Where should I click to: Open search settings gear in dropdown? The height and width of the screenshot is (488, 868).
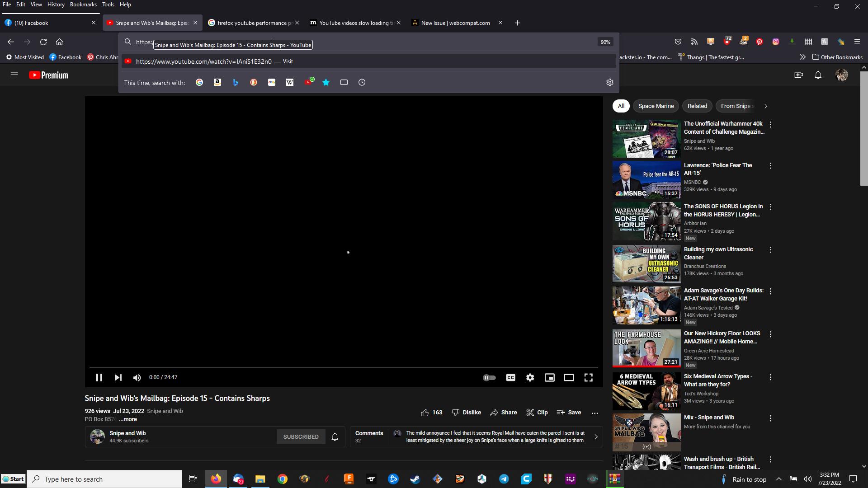pos(609,82)
